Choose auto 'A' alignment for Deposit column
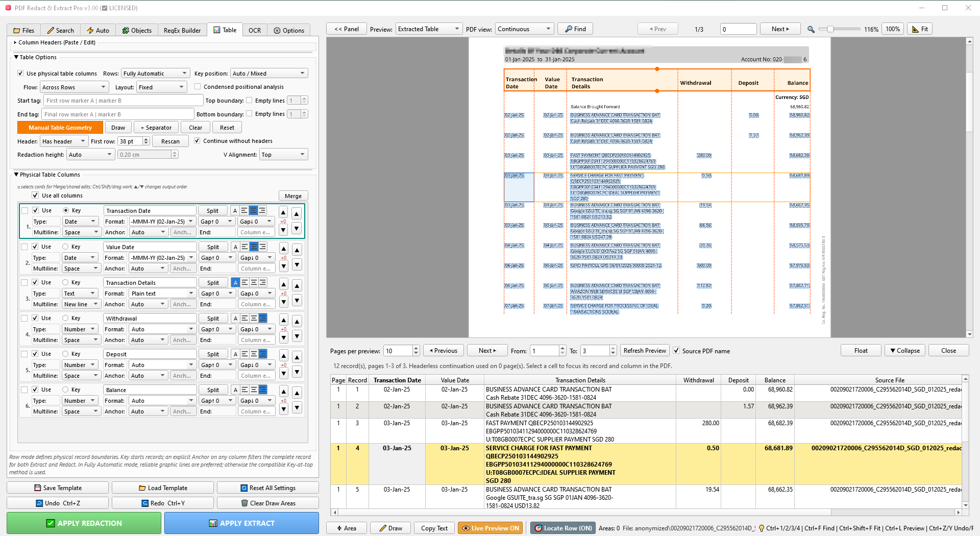The image size is (980, 536). point(235,354)
